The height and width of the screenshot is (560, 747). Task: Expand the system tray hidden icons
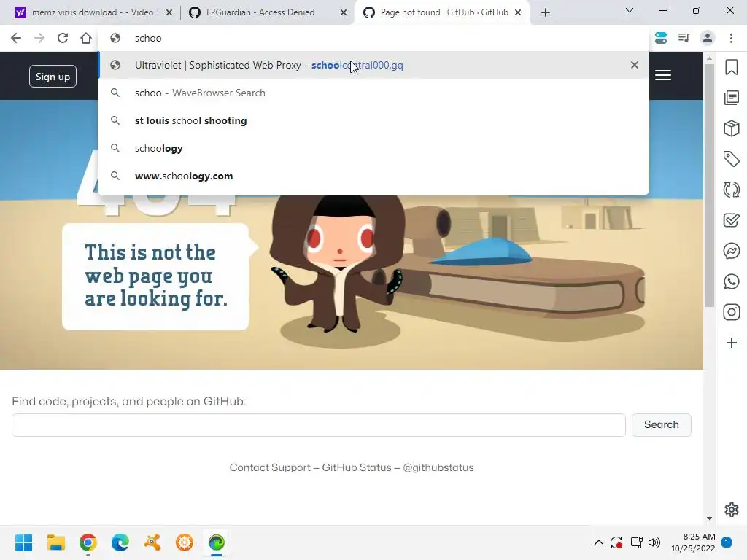[x=599, y=542]
